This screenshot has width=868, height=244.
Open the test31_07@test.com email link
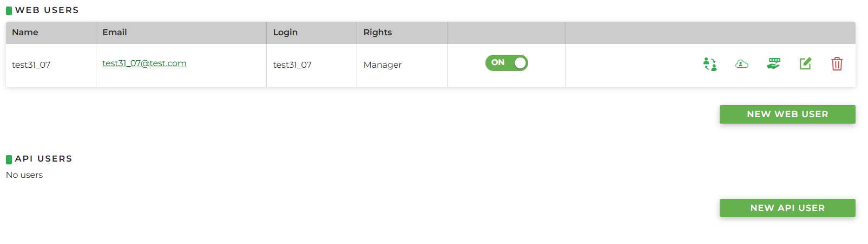[144, 63]
